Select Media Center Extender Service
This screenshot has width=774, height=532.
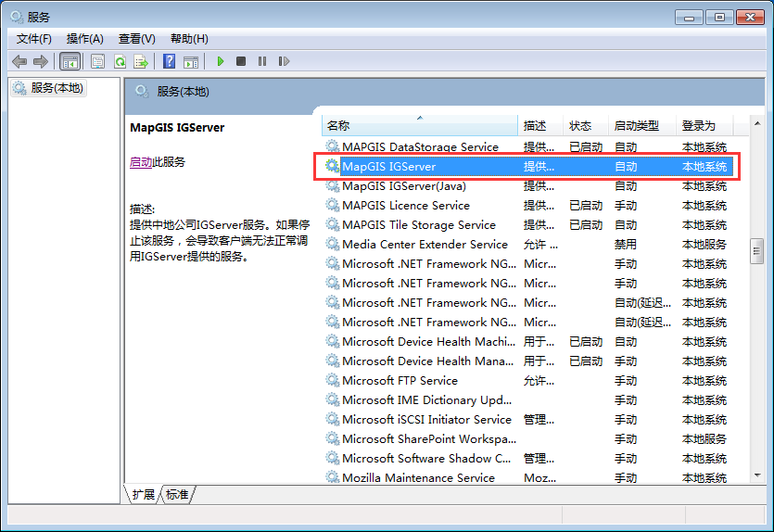click(527, 245)
